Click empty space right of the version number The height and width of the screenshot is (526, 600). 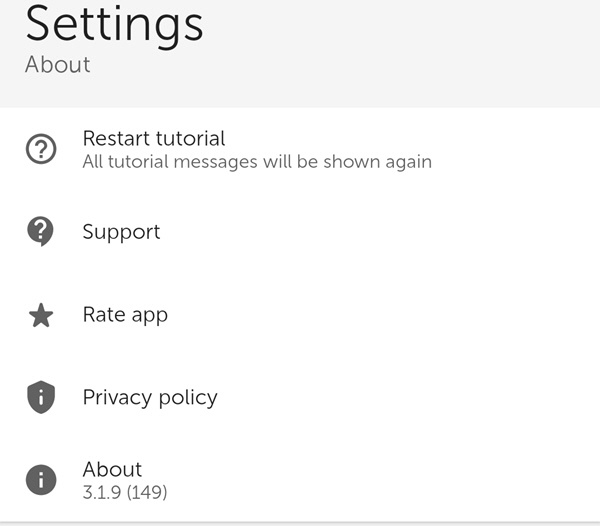click(x=400, y=488)
